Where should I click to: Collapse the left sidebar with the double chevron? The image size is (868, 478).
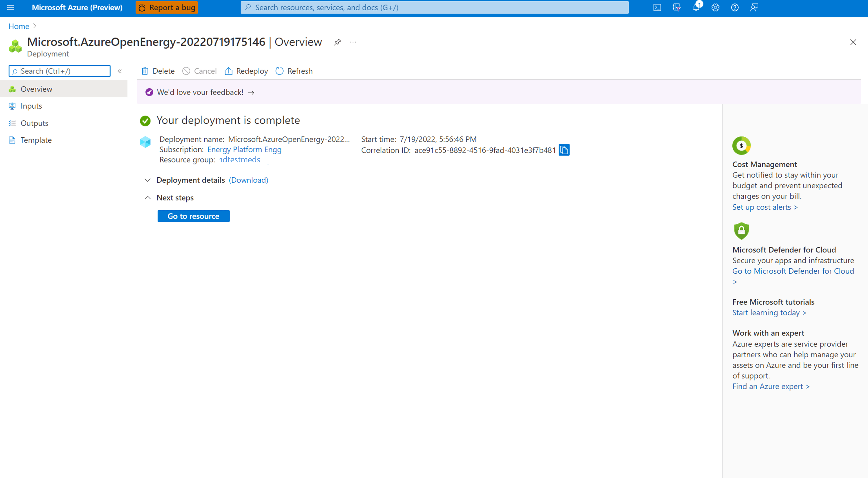[x=120, y=71]
